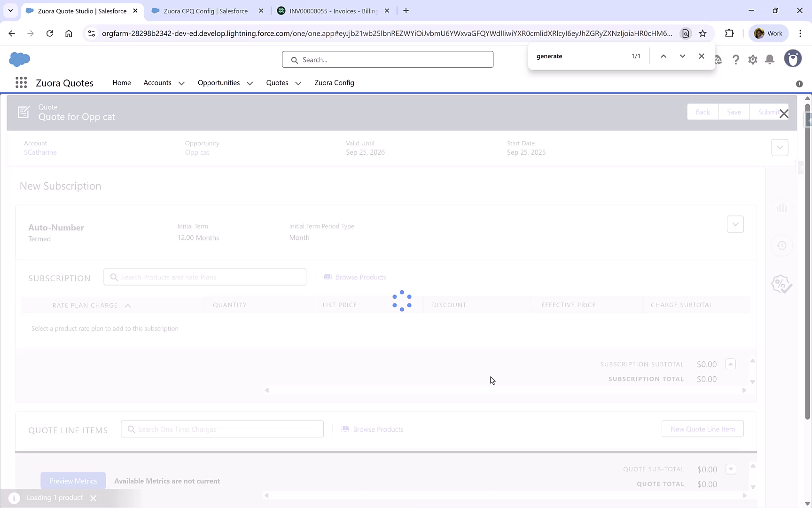Open the Zuora Config navigation tab

(x=334, y=82)
